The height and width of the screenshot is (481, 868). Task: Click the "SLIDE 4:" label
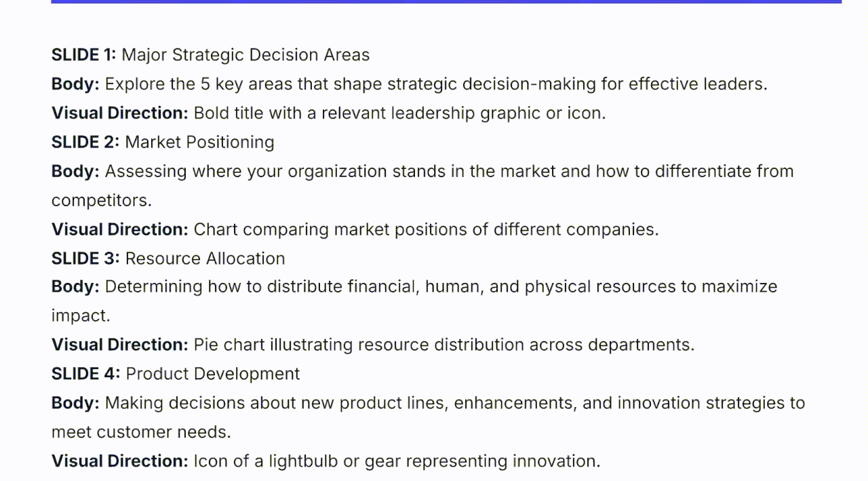point(86,374)
